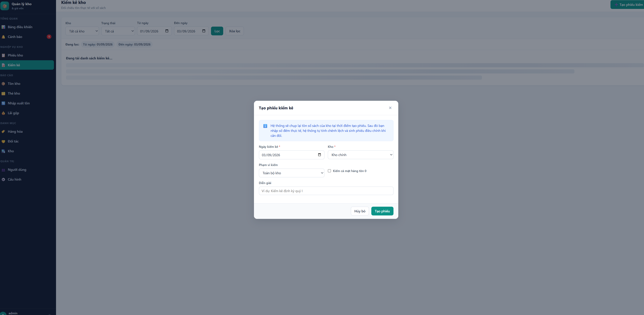Click the red alert count badge
The image size is (644, 315).
[x=49, y=37]
